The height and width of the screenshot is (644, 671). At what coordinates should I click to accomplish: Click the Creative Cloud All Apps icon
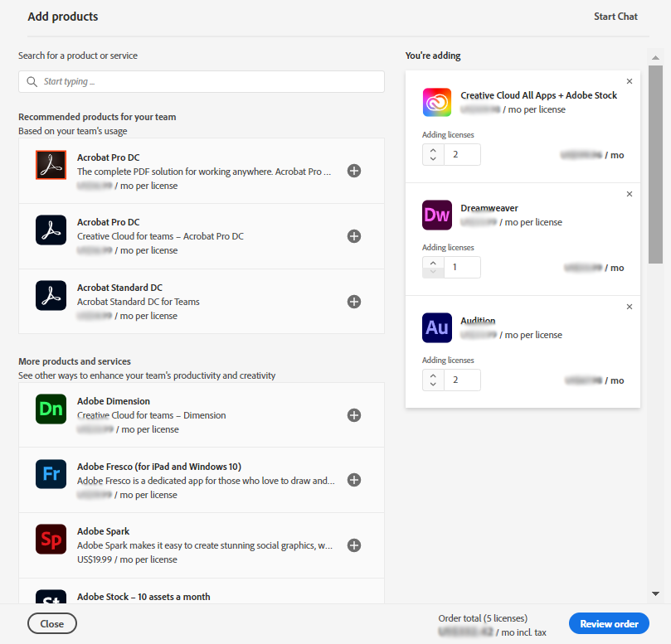436,102
